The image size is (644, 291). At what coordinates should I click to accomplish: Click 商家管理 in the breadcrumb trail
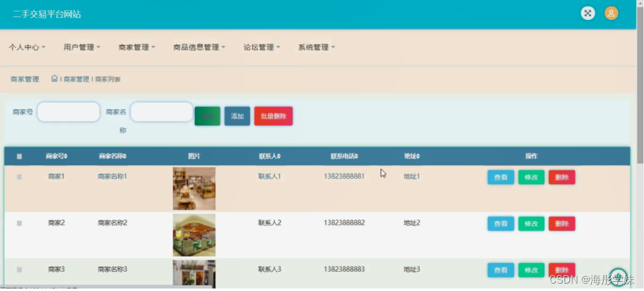pos(76,80)
